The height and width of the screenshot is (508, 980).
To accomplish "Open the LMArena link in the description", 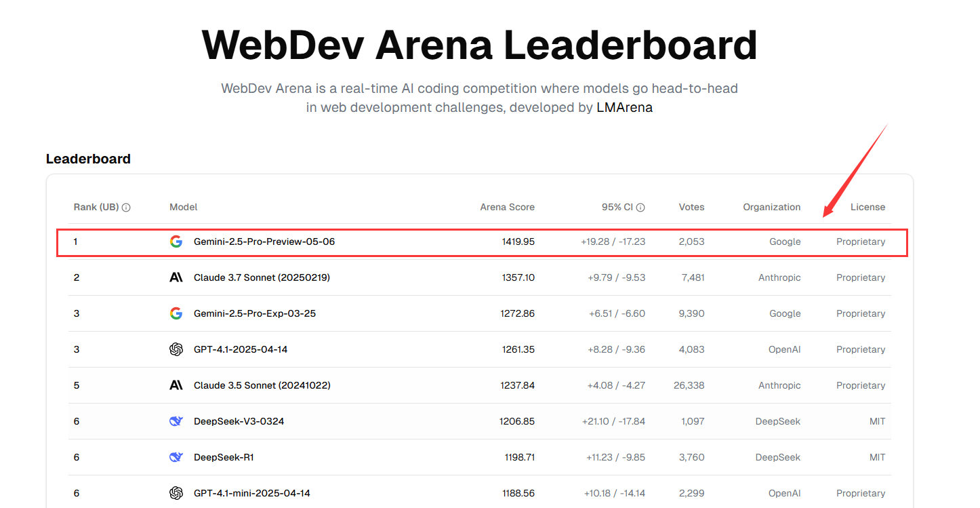I will [624, 107].
